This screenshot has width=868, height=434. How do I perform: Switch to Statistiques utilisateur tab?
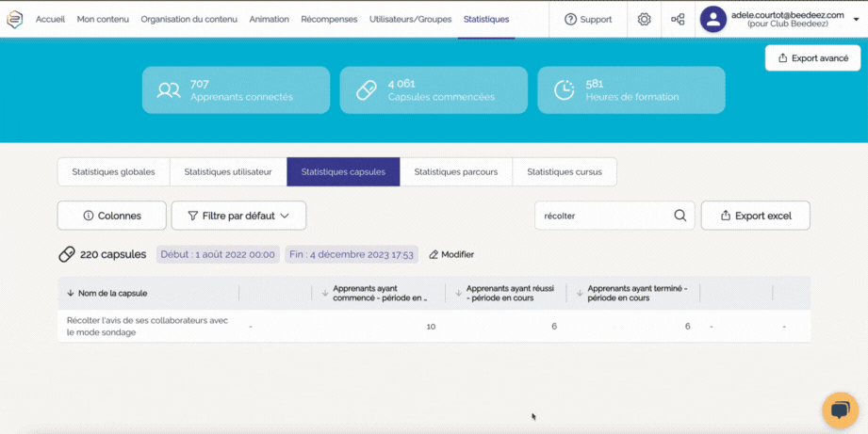point(228,172)
